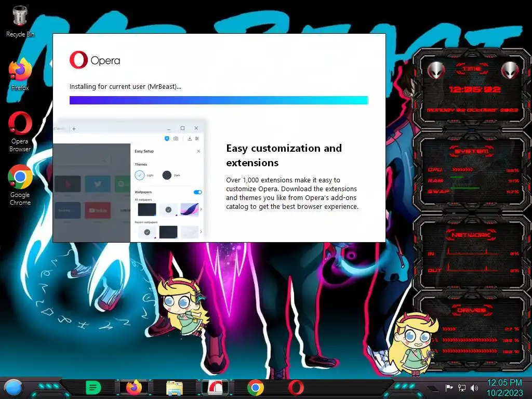This screenshot has height=399, width=532.
Task: Click the NETWORK widget header
Action: point(471,235)
